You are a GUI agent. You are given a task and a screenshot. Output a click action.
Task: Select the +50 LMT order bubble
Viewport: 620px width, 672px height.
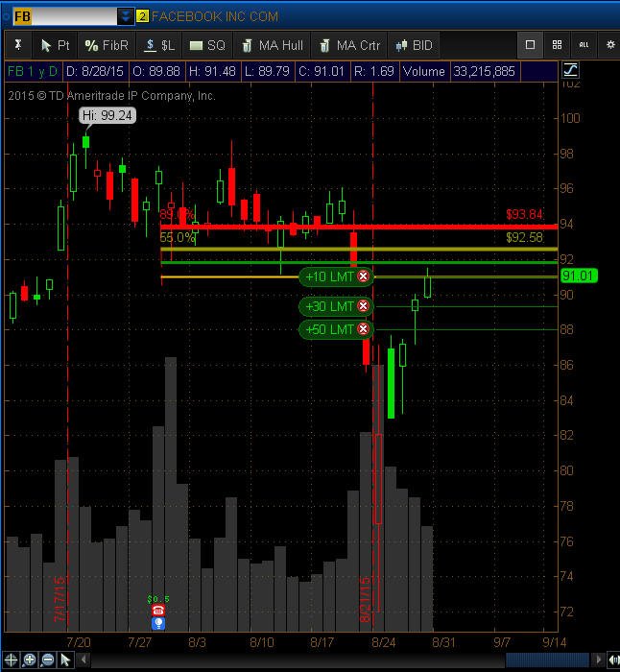pos(336,329)
